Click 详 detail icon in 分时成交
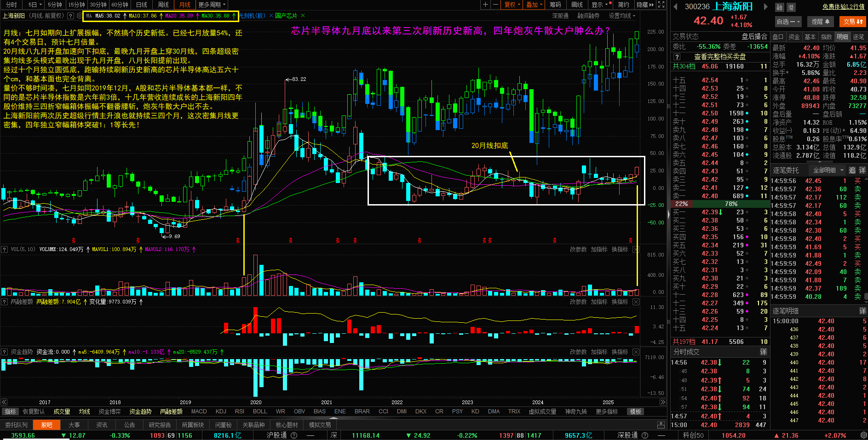 coord(763,352)
